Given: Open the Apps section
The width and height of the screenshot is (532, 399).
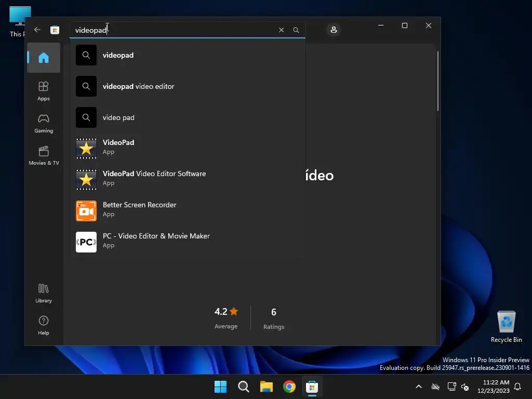Looking at the screenshot, I should pyautogui.click(x=44, y=91).
